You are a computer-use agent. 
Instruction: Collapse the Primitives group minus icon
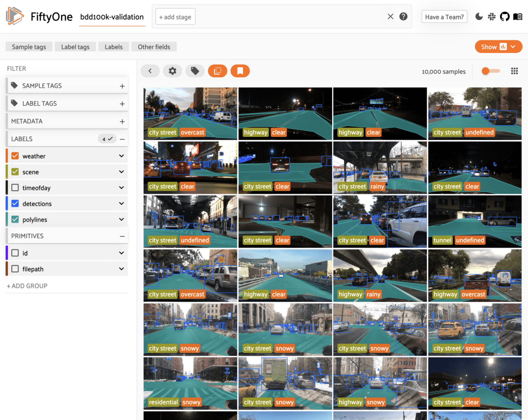tap(122, 236)
